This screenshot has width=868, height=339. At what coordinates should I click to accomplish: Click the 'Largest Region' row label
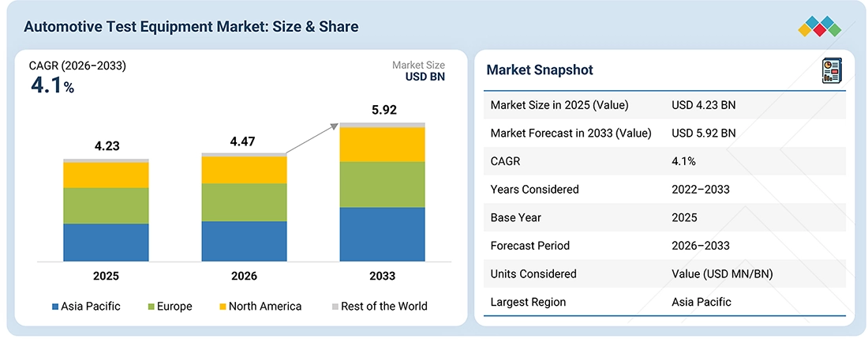(x=528, y=302)
